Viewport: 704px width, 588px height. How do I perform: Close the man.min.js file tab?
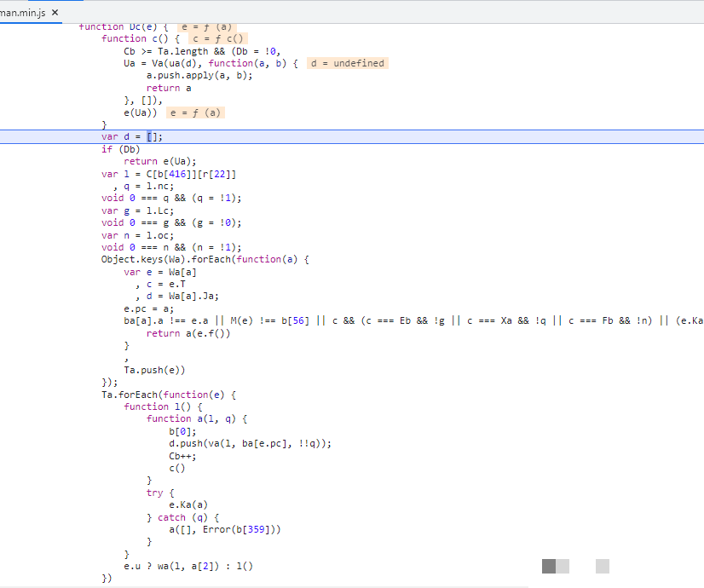55,13
